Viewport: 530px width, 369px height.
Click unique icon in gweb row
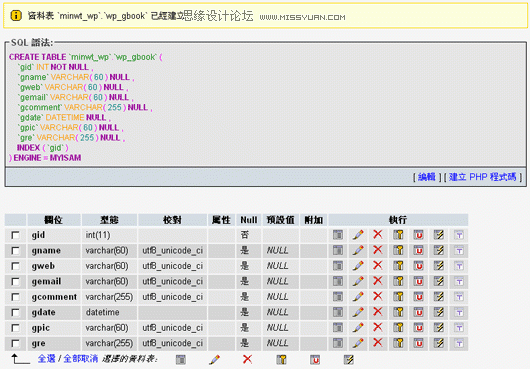[418, 266]
